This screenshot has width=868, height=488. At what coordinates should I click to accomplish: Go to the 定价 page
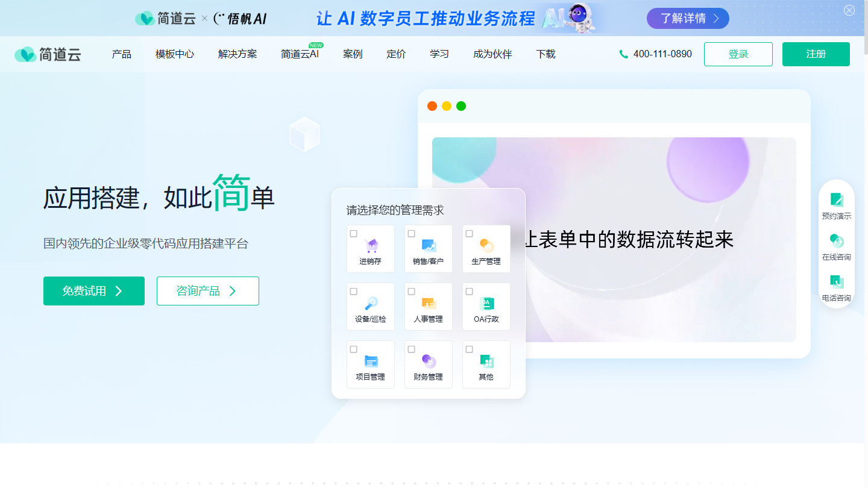pos(396,54)
